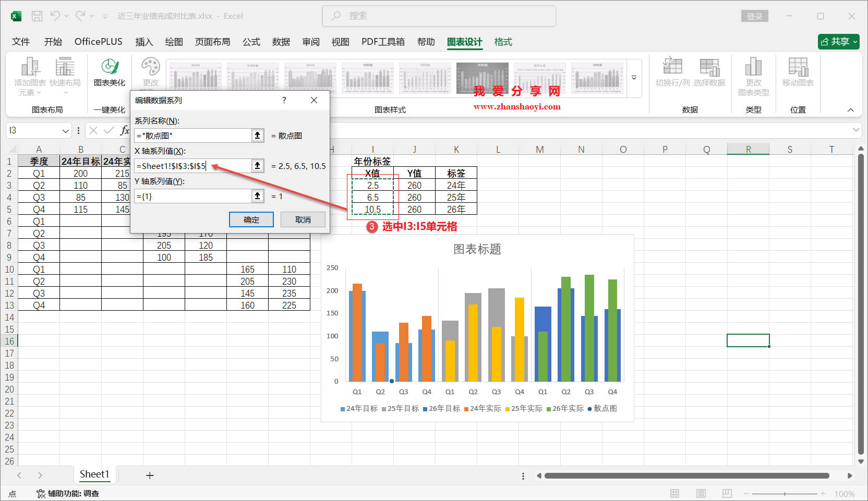868x501 pixels.
Task: Open the Undo history dropdown arrow
Action: click(67, 16)
